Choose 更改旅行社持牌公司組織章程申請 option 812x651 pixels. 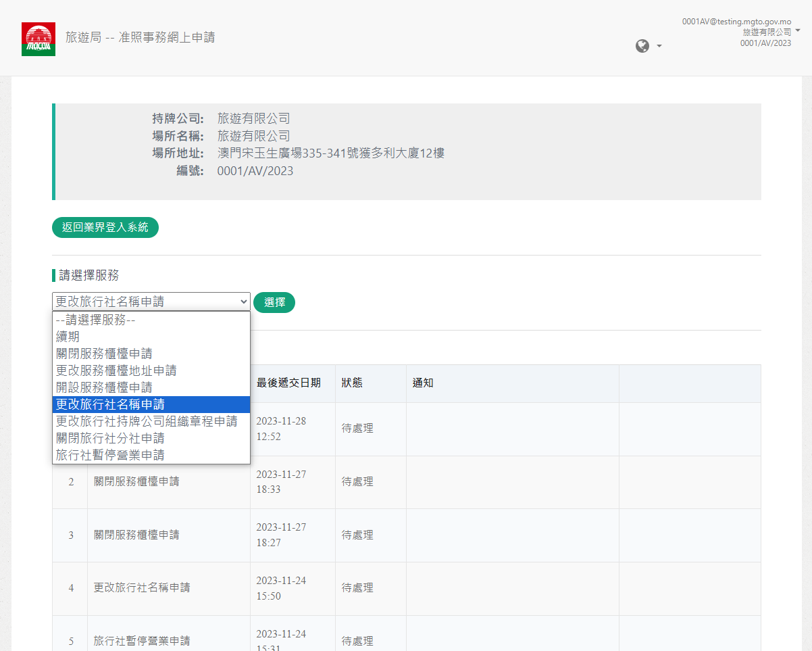point(147,421)
